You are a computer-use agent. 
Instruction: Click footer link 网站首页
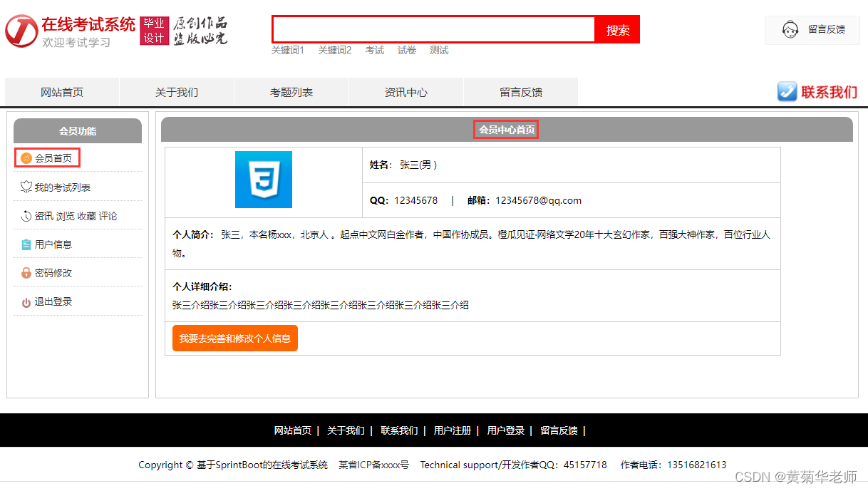(x=293, y=430)
